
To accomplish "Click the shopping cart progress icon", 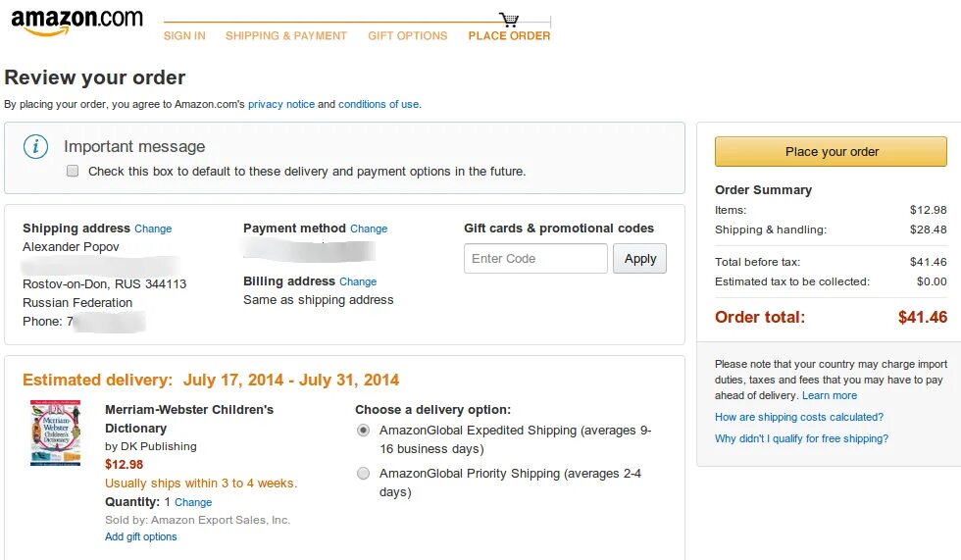I will pos(509,20).
